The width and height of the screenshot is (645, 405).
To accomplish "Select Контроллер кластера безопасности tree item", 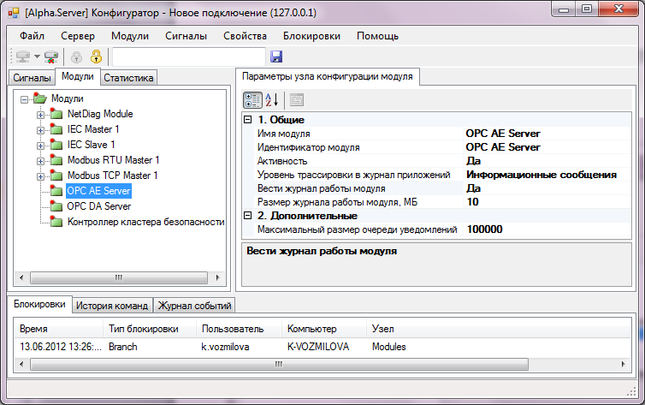I will (x=146, y=222).
